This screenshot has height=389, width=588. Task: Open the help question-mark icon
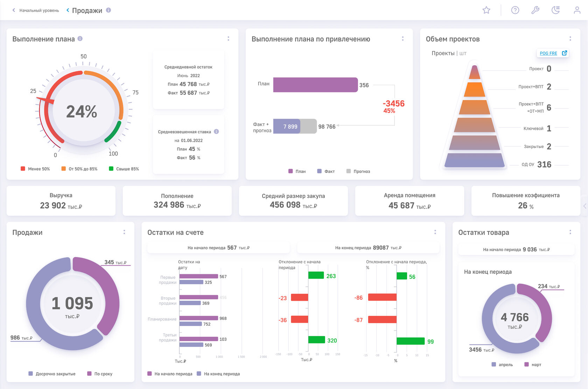coord(515,10)
